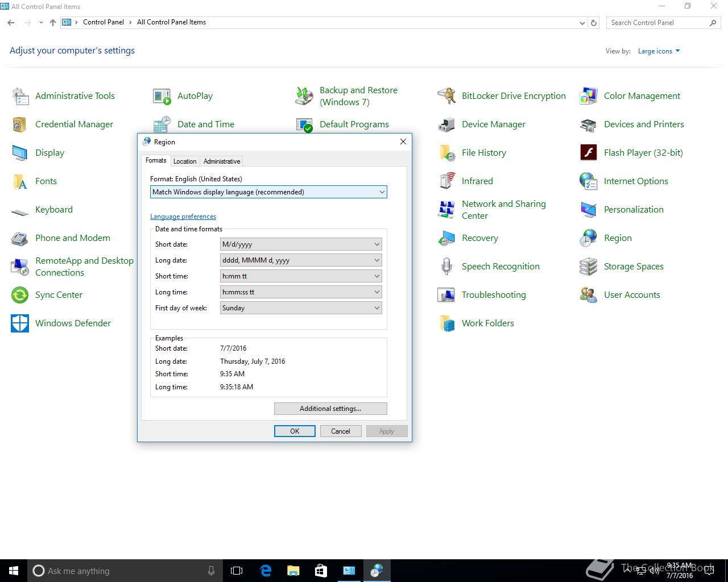Open RemoteApp and Desktop Connections icon
The image size is (728, 582).
20,267
